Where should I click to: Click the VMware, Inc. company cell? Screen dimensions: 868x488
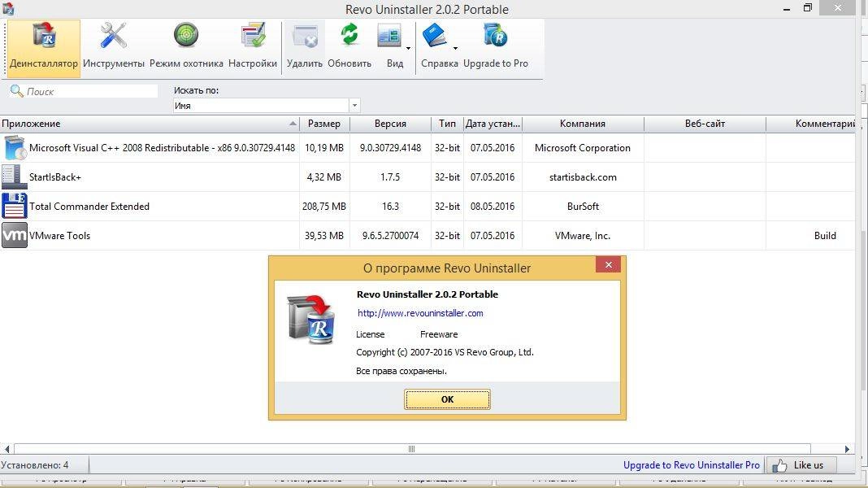[x=583, y=235]
